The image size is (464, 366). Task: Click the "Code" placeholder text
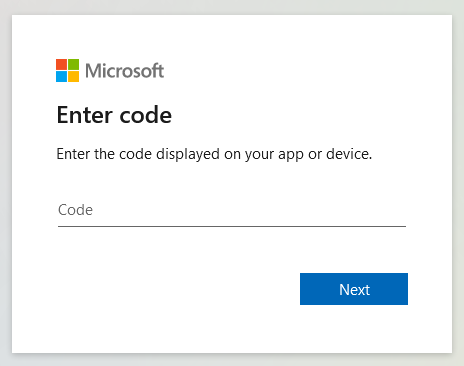(x=75, y=210)
